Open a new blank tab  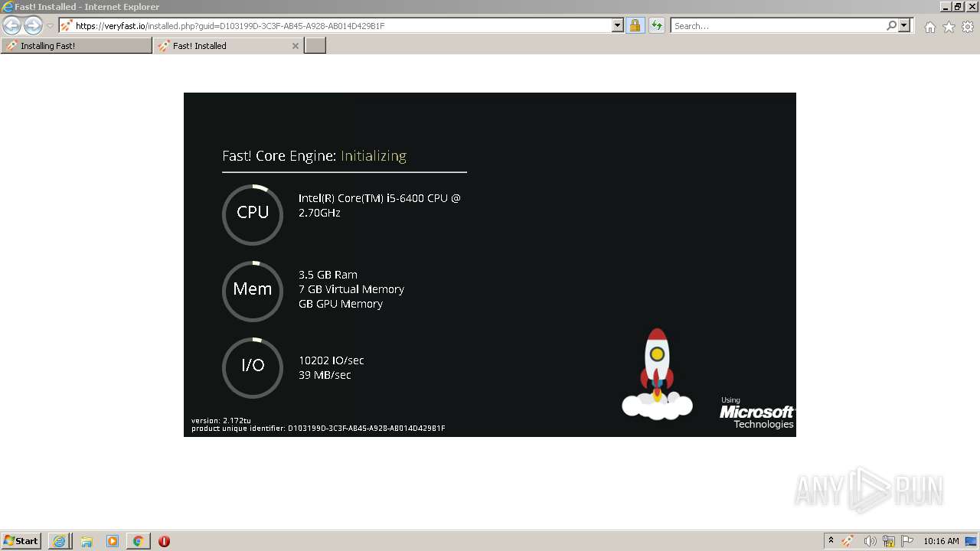tap(315, 46)
